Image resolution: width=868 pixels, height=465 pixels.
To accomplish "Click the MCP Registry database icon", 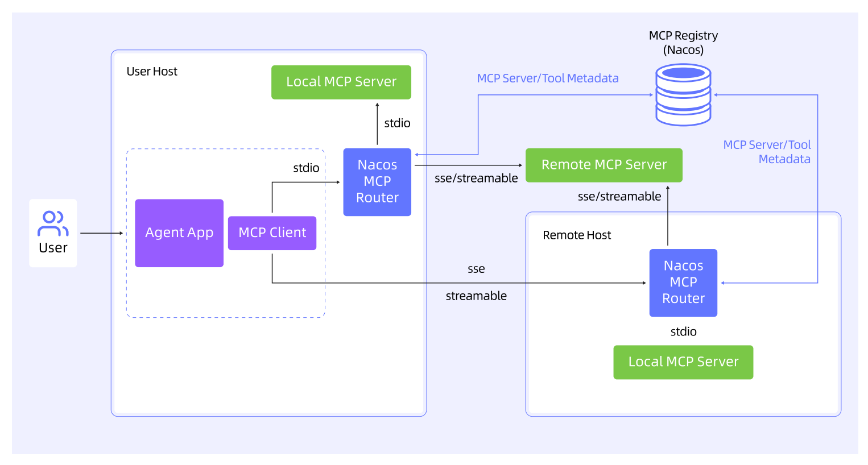I will (683, 94).
